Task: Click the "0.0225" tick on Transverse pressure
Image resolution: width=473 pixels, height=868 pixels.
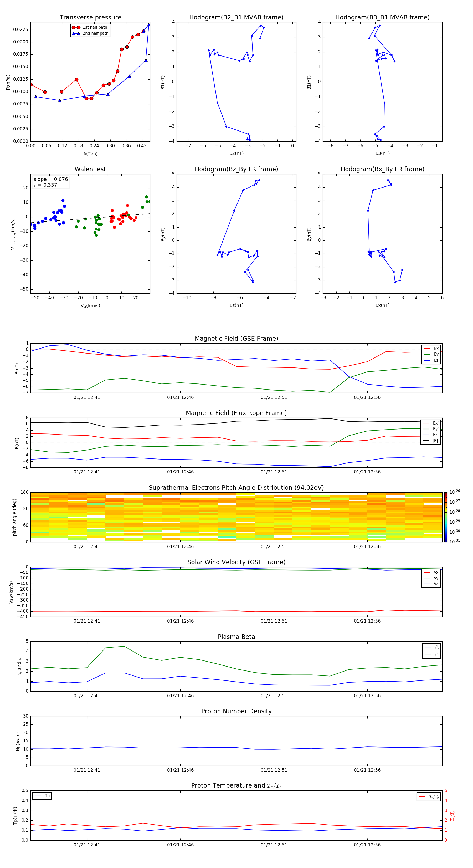Action: coord(20,30)
